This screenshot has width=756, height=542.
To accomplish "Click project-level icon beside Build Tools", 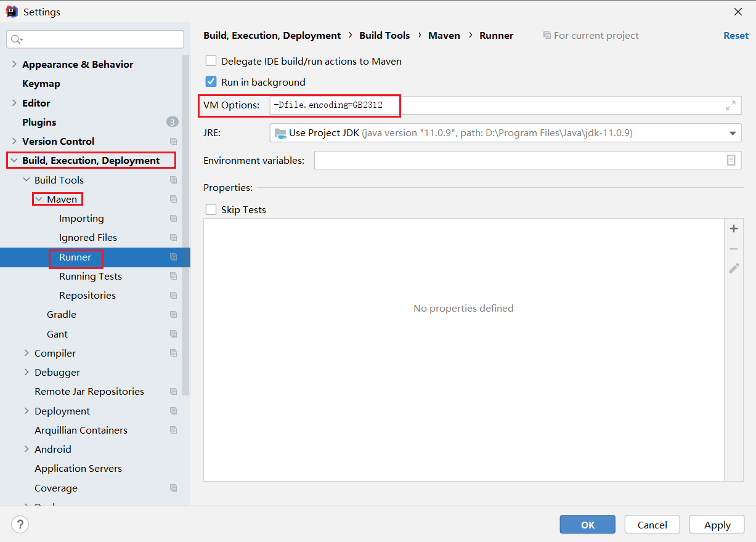I will point(173,180).
